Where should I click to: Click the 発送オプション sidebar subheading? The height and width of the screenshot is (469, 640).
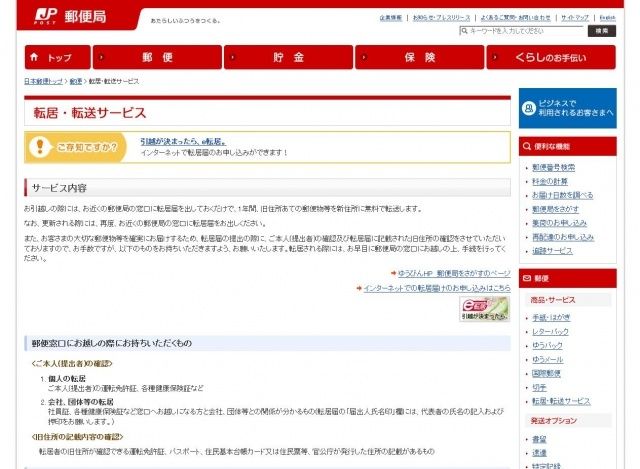553,420
